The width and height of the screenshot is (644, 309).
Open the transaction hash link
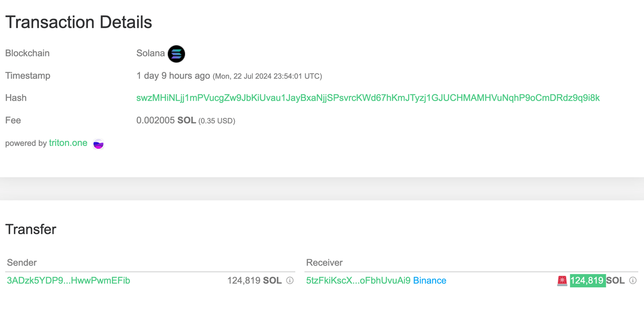368,98
